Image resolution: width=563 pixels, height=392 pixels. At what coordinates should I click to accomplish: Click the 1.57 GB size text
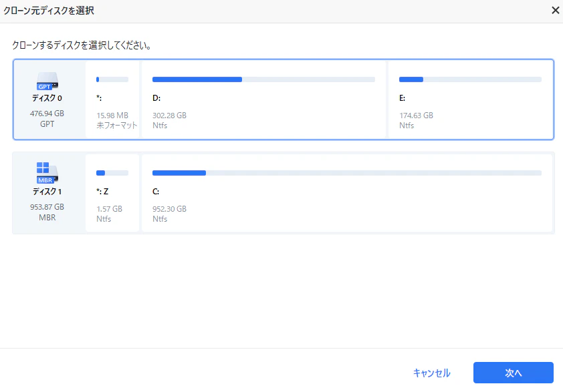click(109, 209)
